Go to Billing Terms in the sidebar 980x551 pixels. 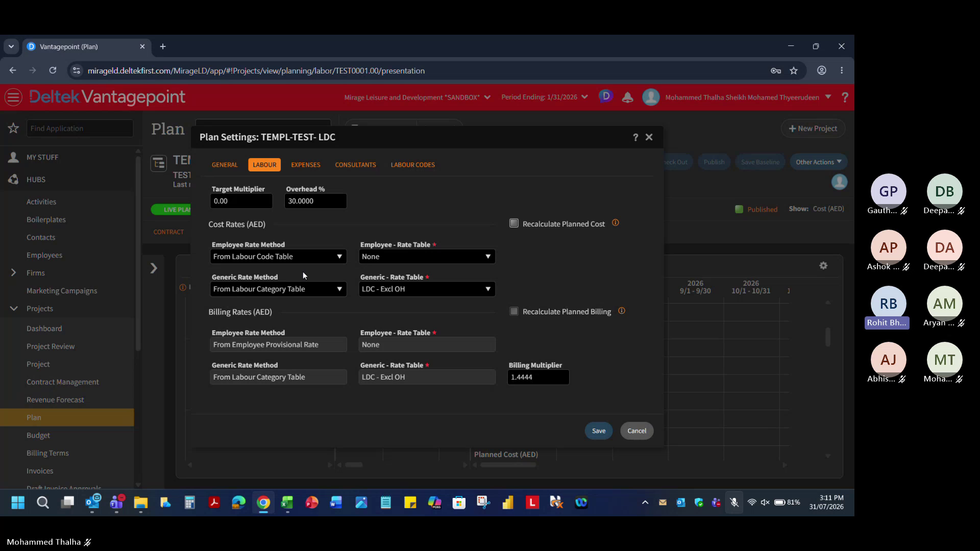coord(47,453)
